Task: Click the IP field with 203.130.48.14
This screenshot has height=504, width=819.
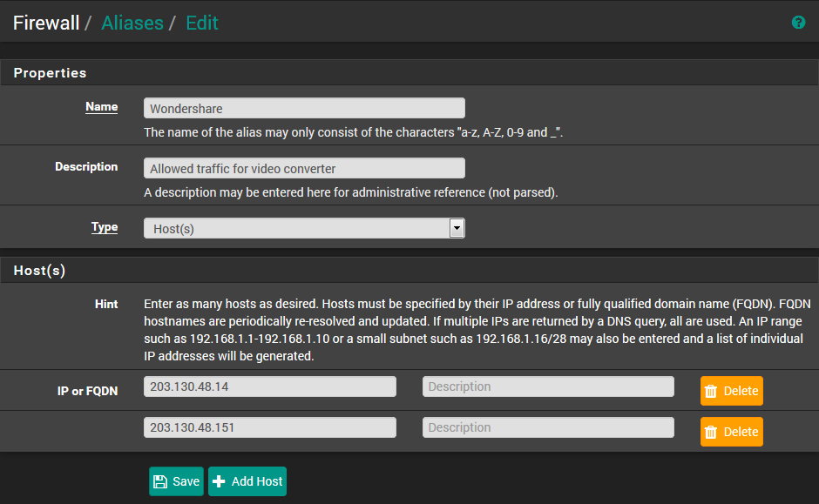Action: 269,386
